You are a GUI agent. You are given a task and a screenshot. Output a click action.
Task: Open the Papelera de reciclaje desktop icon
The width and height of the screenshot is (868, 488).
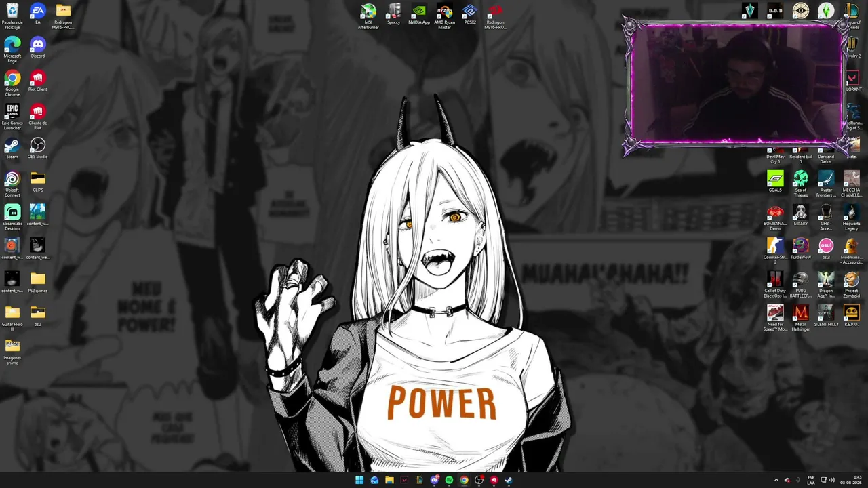[12, 16]
